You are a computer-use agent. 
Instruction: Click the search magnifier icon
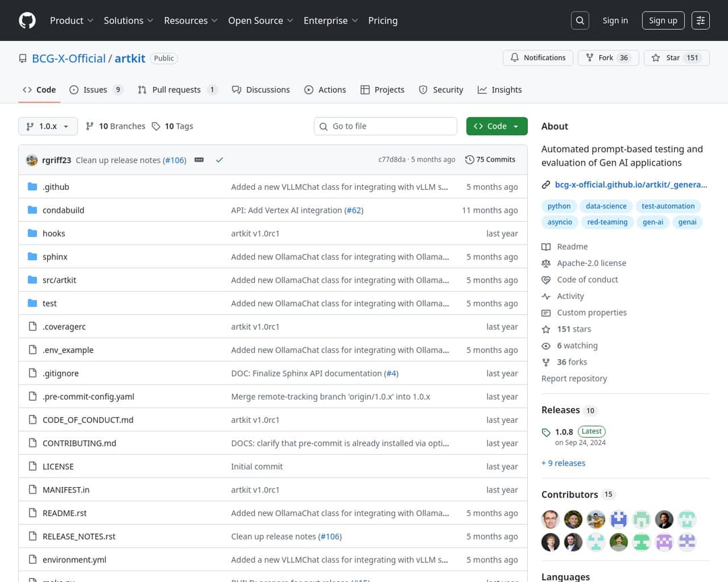click(x=580, y=21)
